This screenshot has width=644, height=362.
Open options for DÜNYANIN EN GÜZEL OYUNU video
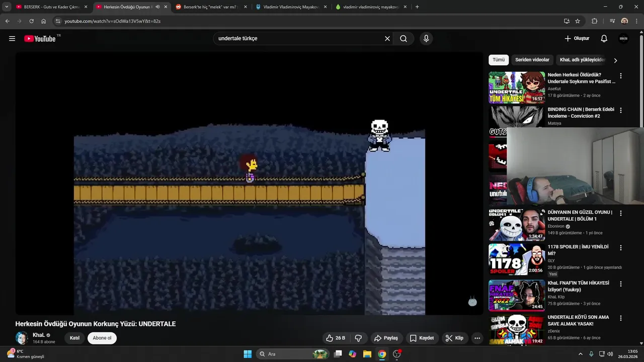(x=620, y=213)
